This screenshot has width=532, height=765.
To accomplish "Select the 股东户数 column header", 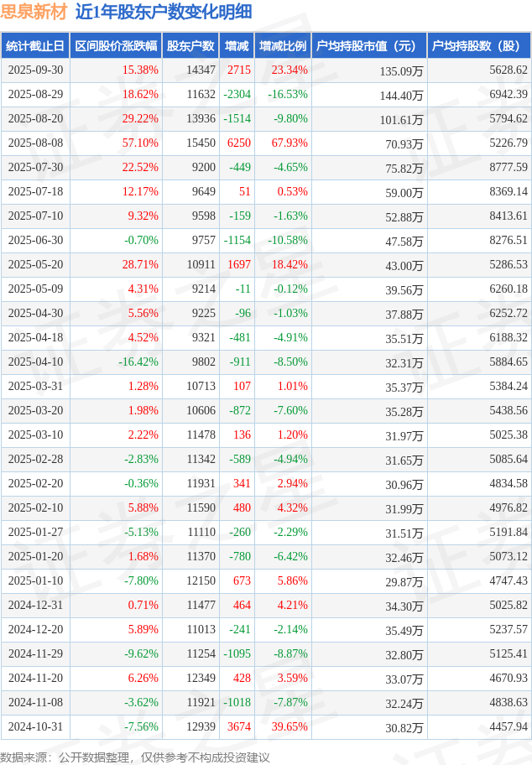I will (x=190, y=46).
